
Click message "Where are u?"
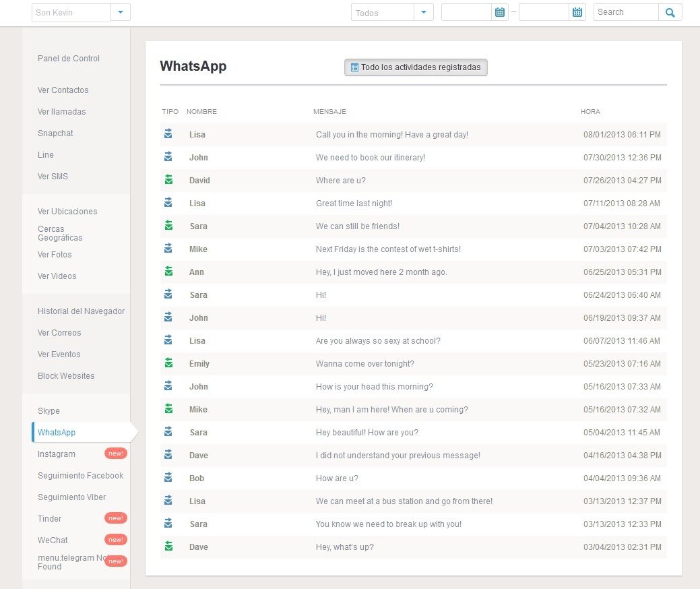(x=341, y=181)
